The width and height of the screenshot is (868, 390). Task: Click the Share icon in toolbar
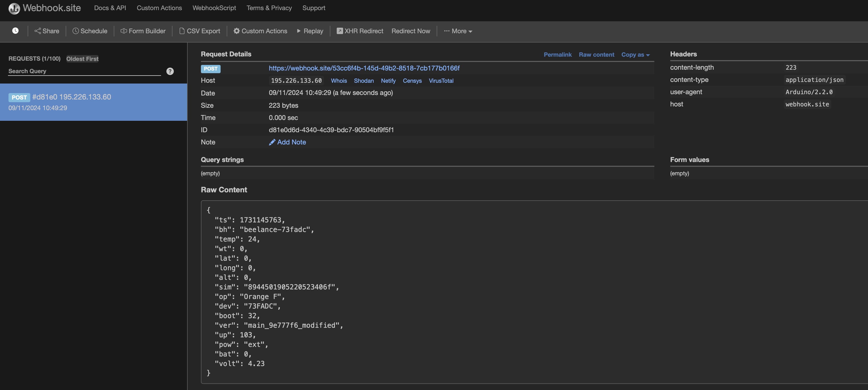(37, 31)
